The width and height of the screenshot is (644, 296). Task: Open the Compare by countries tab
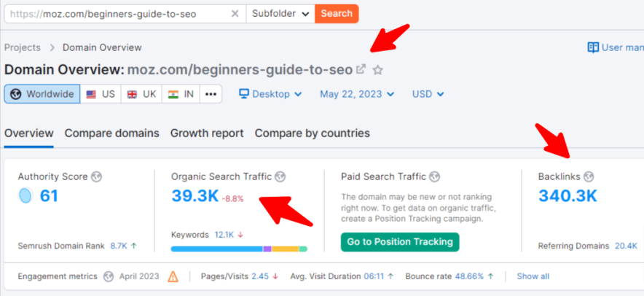(312, 133)
